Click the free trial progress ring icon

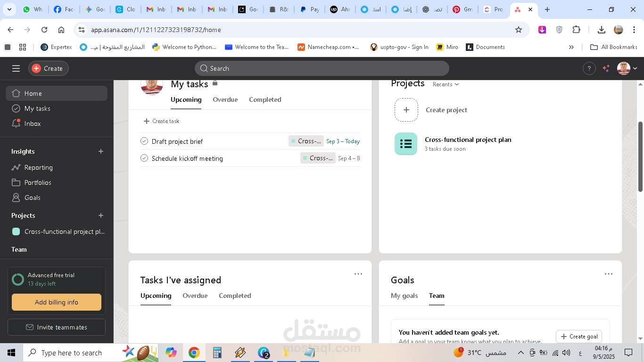[x=18, y=280]
